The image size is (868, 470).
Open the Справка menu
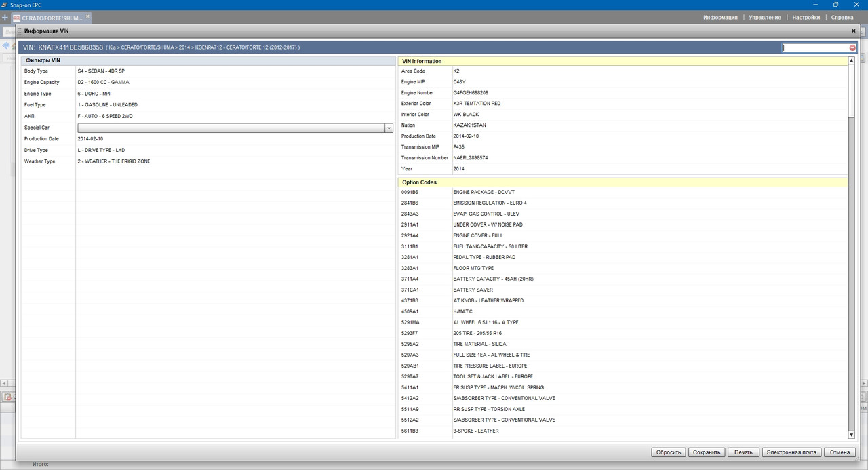(842, 18)
